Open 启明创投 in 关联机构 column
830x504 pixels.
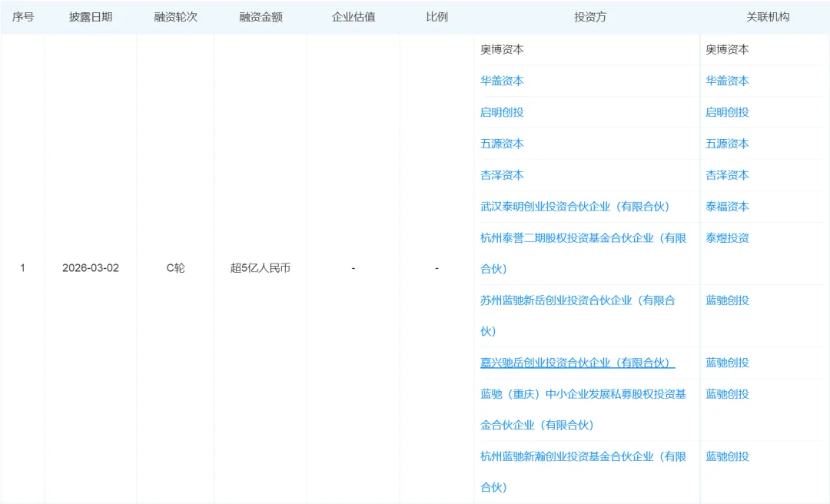(x=727, y=112)
